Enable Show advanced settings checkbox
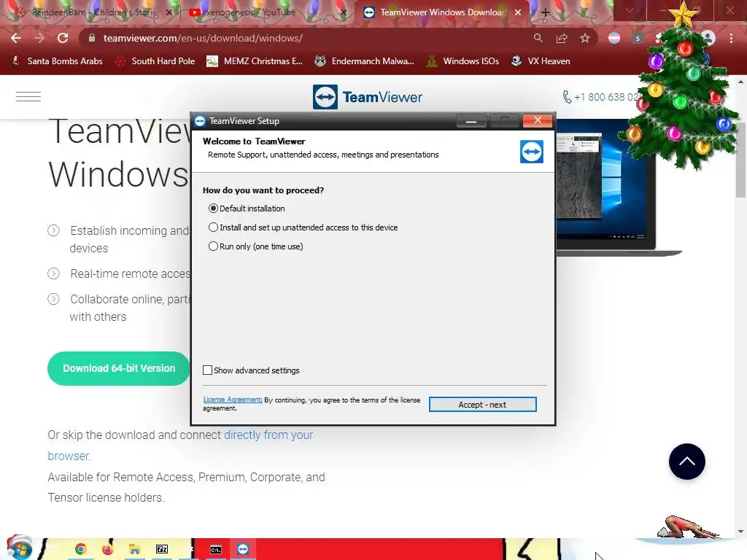This screenshot has height=560, width=747. pyautogui.click(x=207, y=370)
